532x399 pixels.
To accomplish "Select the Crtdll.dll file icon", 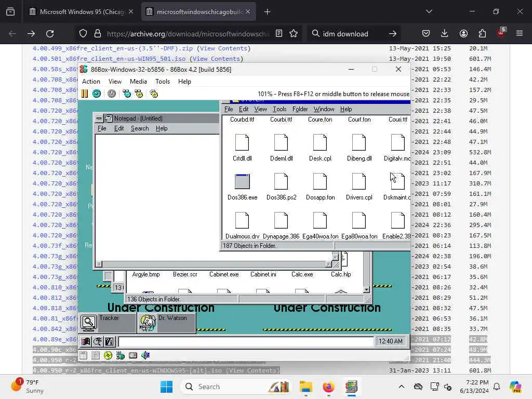I will (242, 142).
